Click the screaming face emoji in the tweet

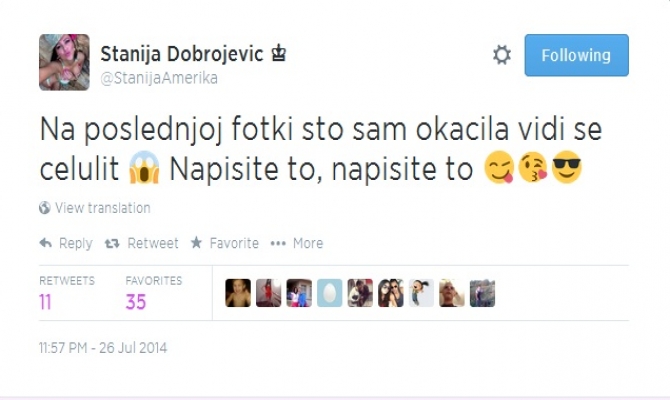tap(144, 170)
